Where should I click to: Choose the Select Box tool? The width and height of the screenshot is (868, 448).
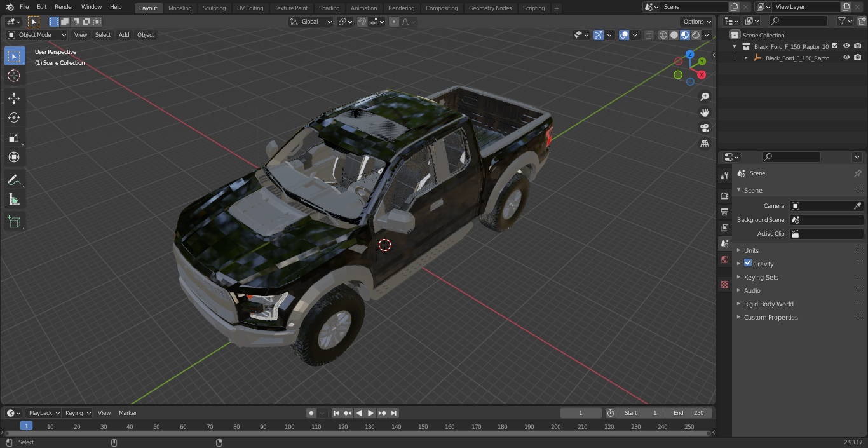14,56
